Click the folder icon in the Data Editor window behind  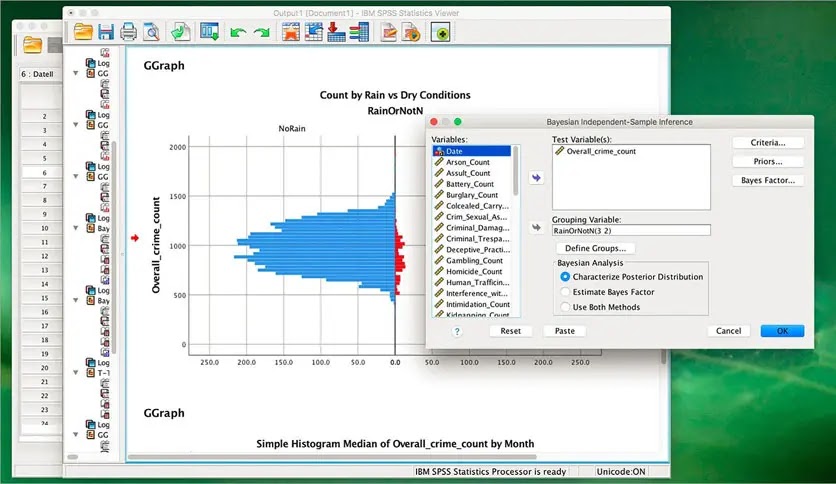(x=32, y=45)
